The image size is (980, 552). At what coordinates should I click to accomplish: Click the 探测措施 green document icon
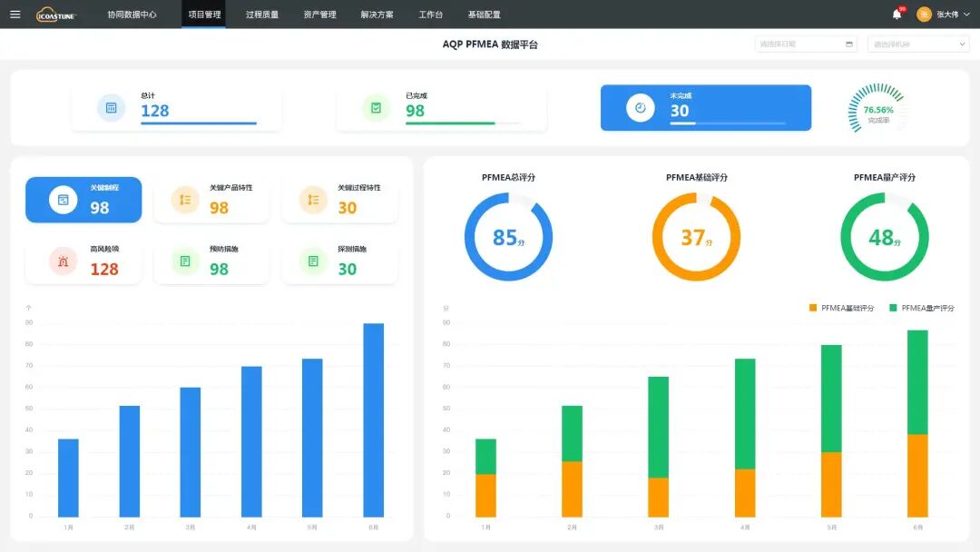[x=313, y=261]
